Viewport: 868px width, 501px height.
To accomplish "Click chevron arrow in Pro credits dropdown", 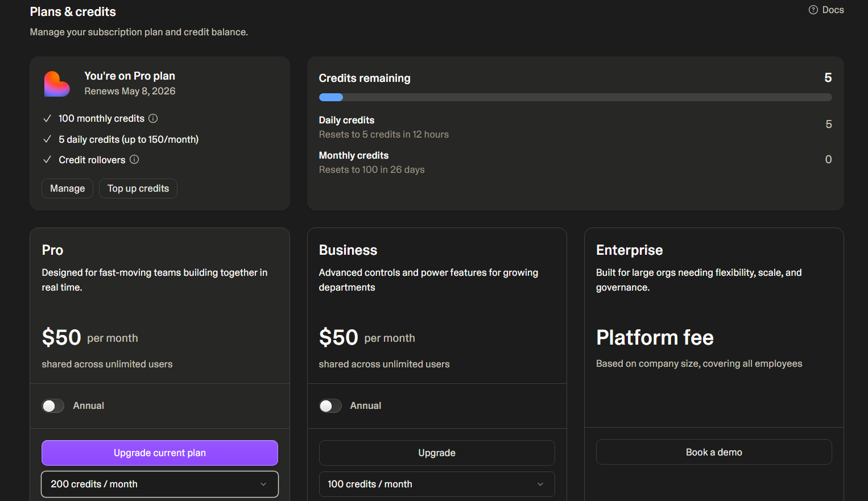I will coord(263,484).
